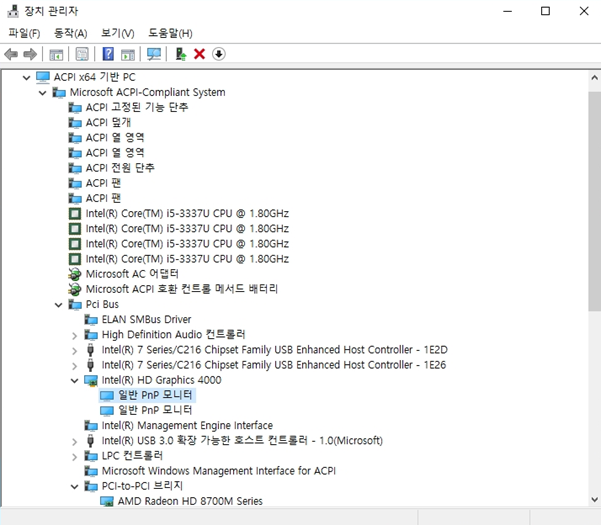Toggle the action pane toolbar icon
This screenshot has height=525, width=601.
point(128,54)
